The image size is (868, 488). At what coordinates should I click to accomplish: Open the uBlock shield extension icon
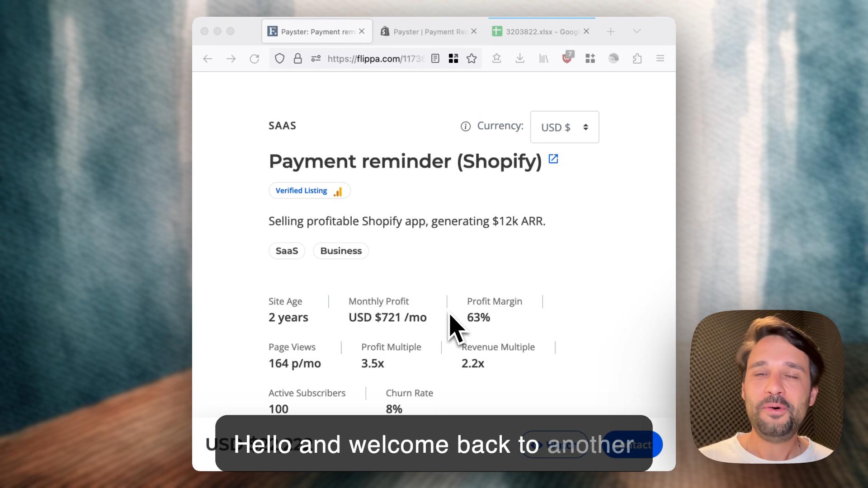pyautogui.click(x=567, y=58)
